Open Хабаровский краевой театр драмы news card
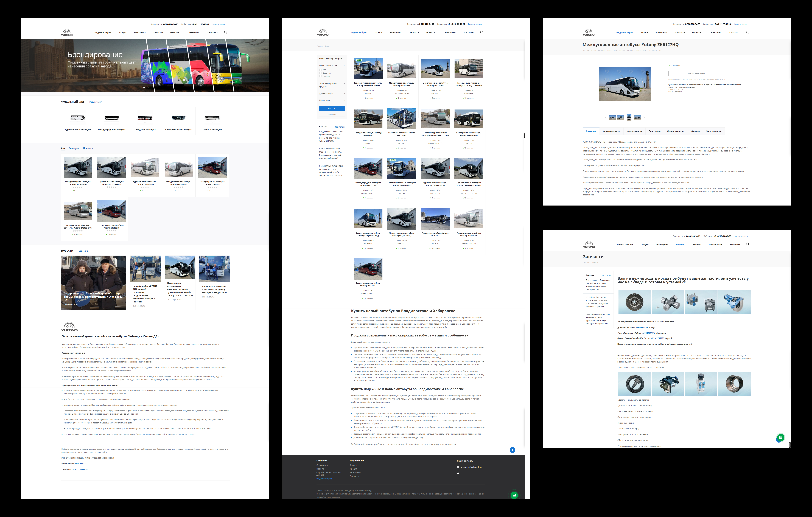The image size is (812, 517). [93, 283]
